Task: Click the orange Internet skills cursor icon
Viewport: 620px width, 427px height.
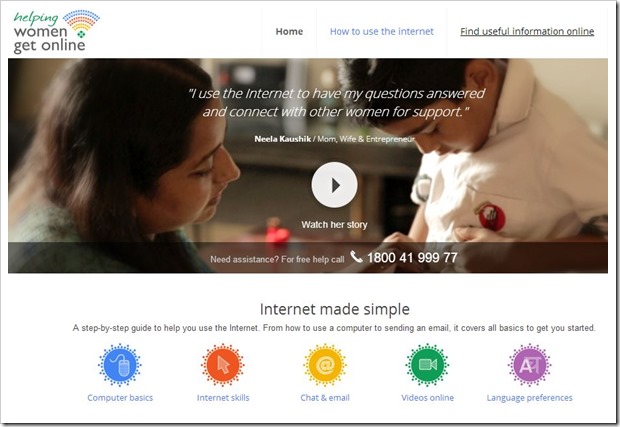Action: (223, 365)
